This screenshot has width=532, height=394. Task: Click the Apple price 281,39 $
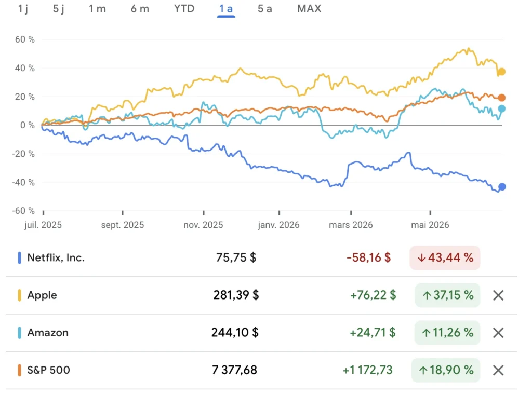coord(236,295)
